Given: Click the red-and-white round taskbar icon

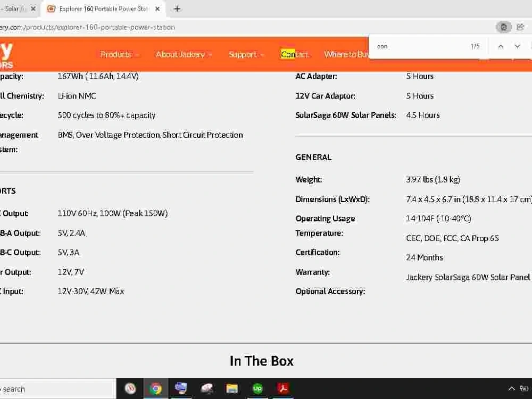Looking at the screenshot, I should [130, 388].
